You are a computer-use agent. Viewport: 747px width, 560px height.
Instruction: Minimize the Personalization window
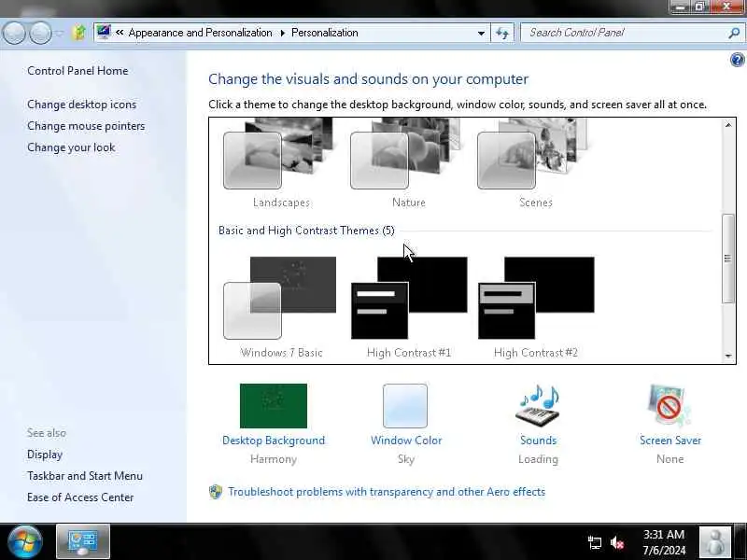[681, 7]
